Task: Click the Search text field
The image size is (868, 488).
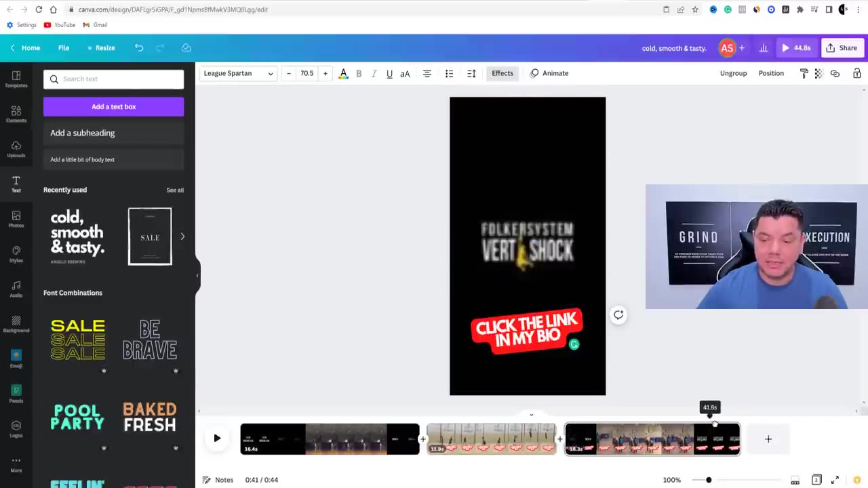Action: click(113, 79)
